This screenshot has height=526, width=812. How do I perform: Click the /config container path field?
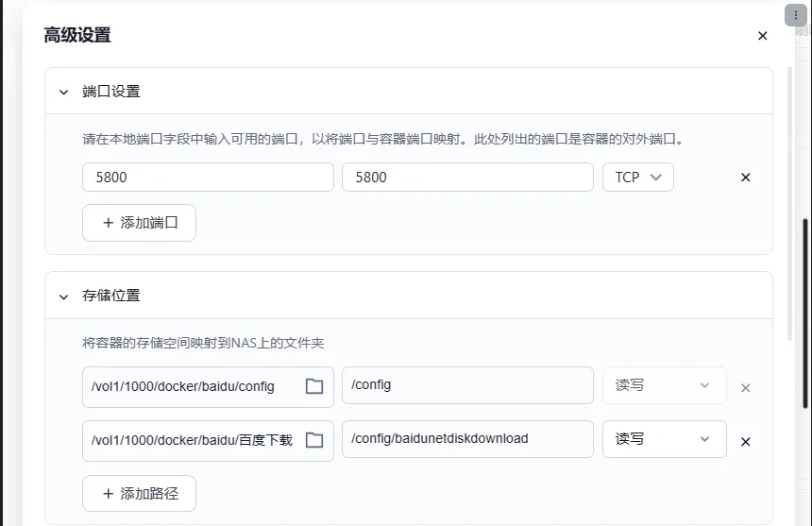click(x=467, y=385)
